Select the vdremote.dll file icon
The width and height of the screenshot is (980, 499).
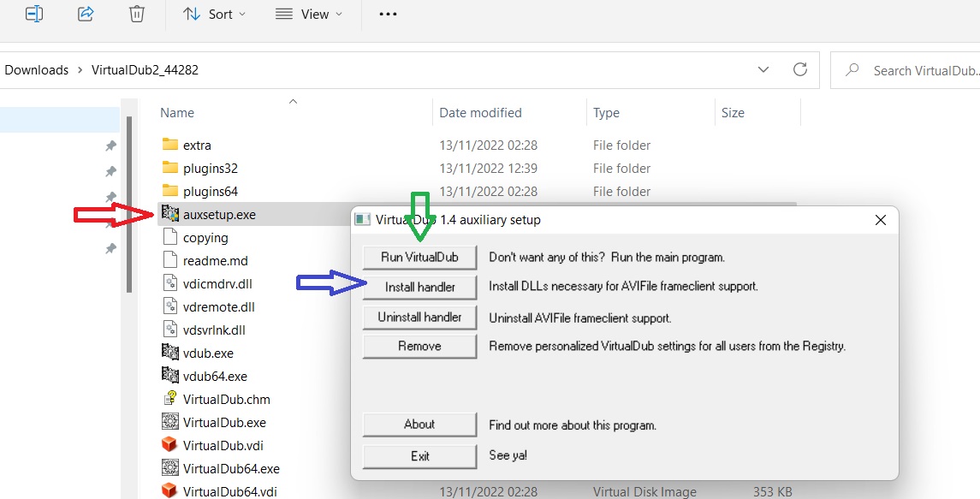(170, 306)
